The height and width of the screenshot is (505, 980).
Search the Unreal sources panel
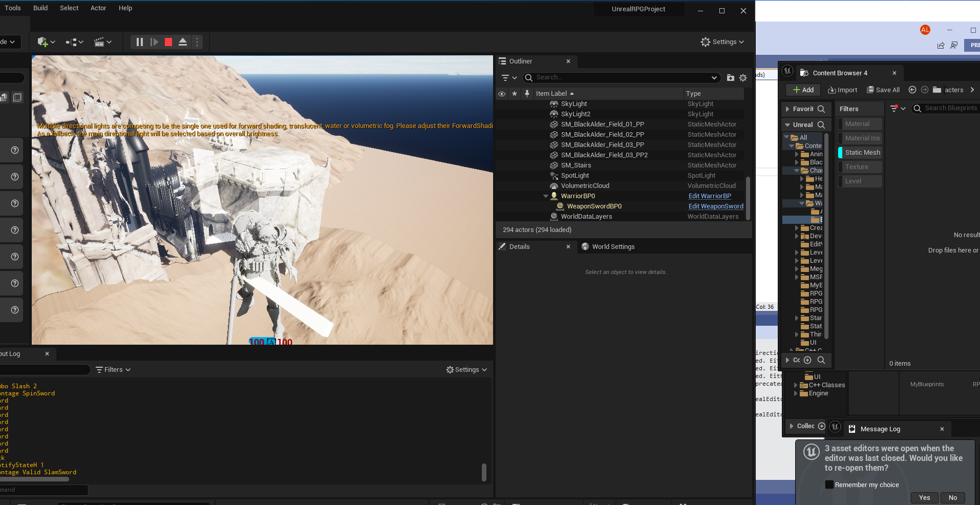[821, 125]
